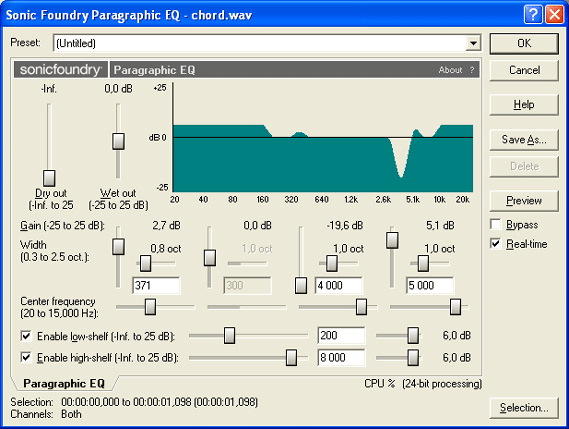Select the Paragraphic EQ tab
This screenshot has width=569, height=429.
(64, 384)
